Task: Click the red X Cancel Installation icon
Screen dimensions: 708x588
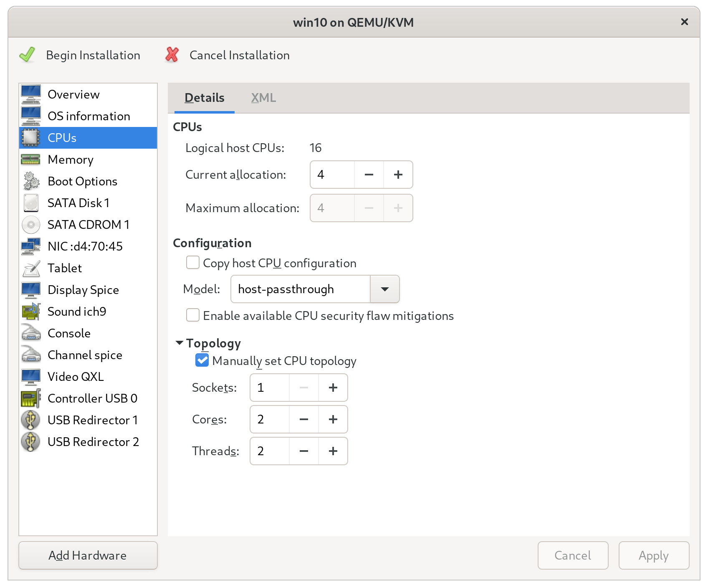Action: pos(172,55)
